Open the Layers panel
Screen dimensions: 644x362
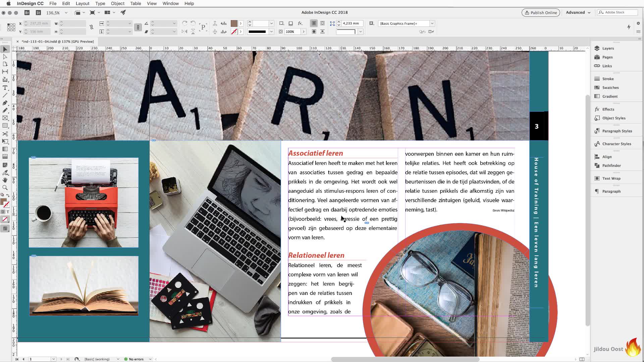[608, 48]
